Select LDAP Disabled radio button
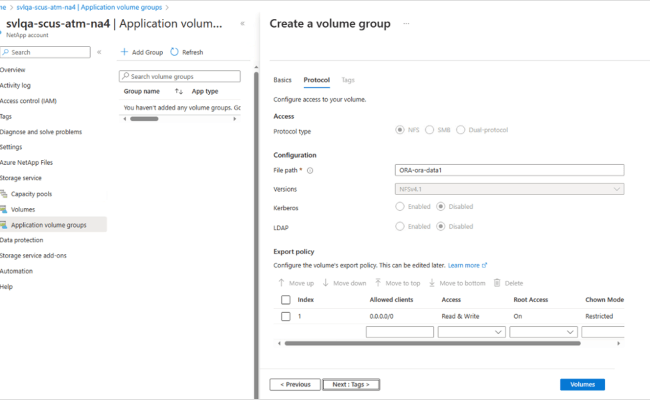650x400 pixels. [x=441, y=226]
